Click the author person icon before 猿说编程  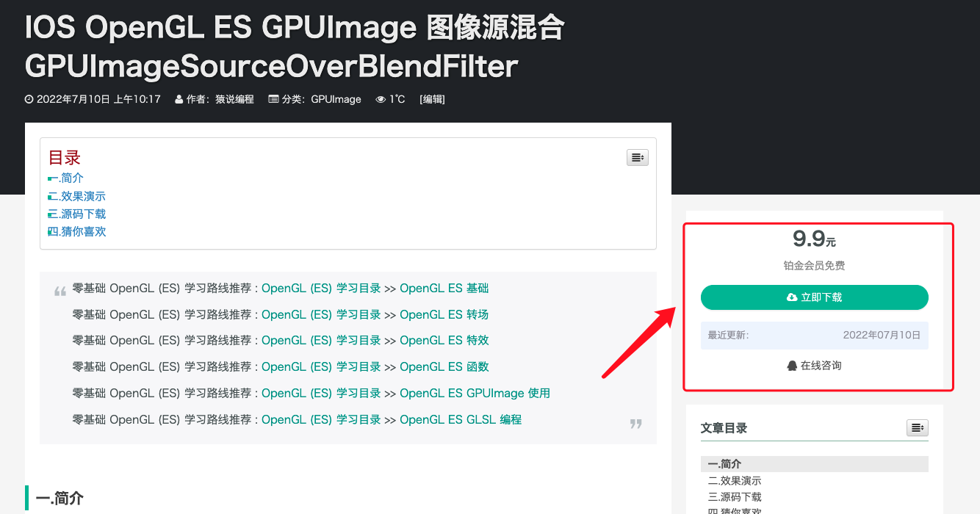[179, 99]
